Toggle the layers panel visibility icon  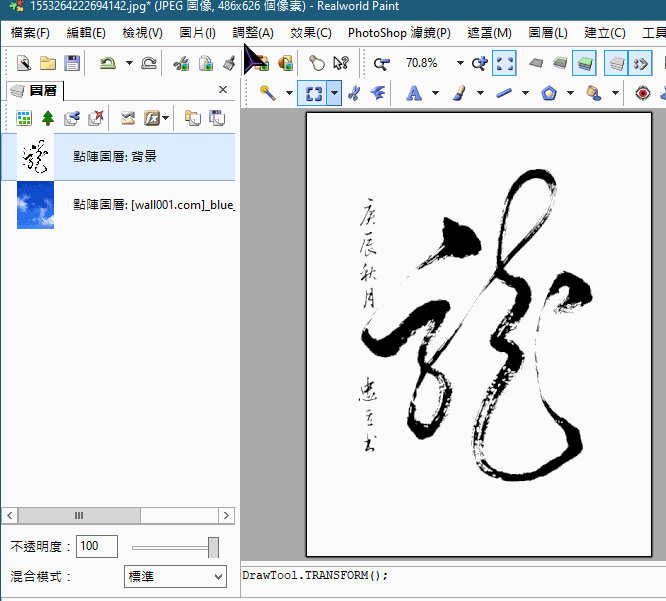(x=616, y=63)
